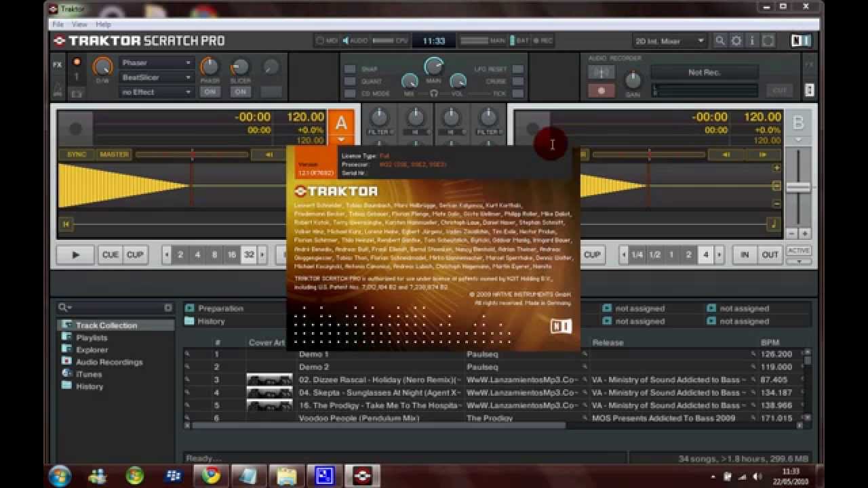Click the beatgrid note icon on Deck B

coord(774,224)
